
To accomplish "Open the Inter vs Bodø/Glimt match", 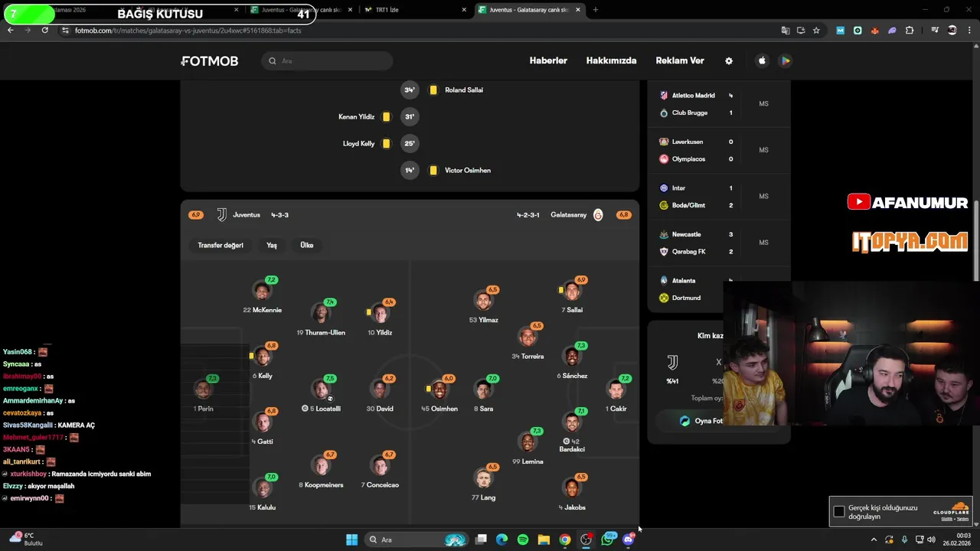I will pyautogui.click(x=718, y=197).
